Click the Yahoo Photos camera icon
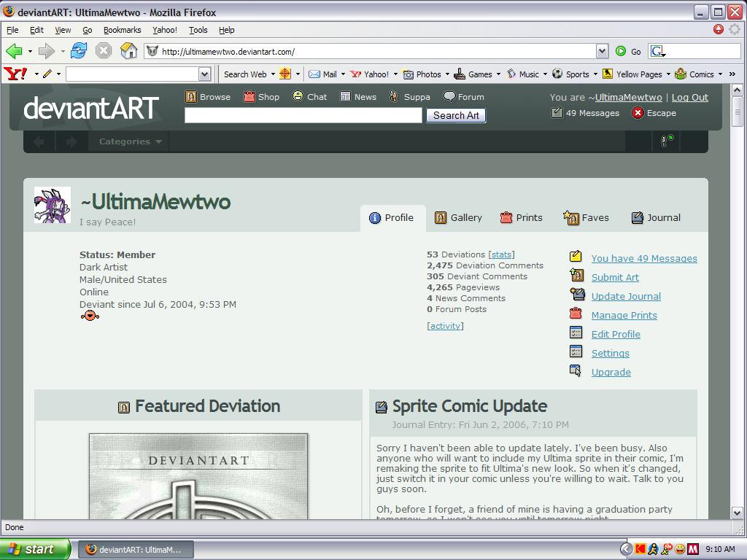Viewport: 747px width, 560px height. tap(409, 74)
